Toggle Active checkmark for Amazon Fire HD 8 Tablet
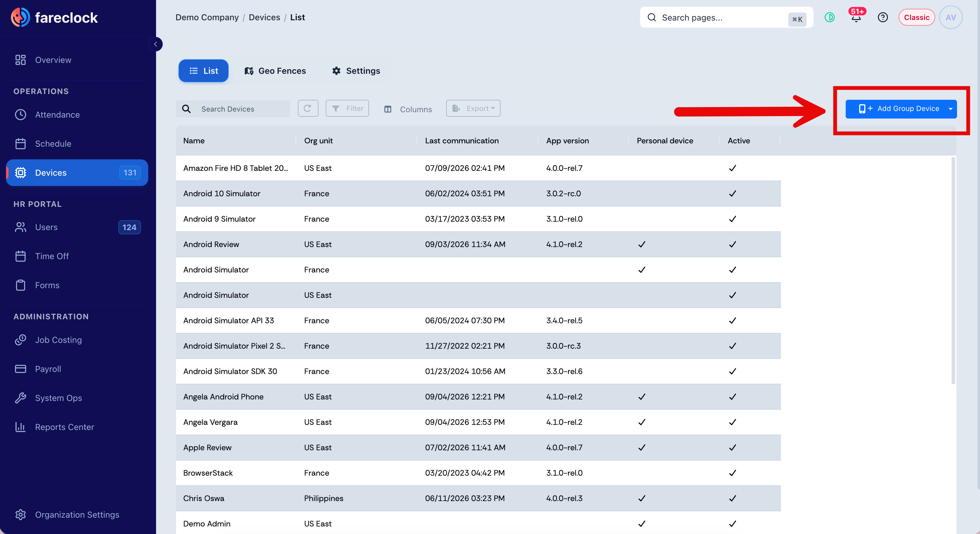This screenshot has height=534, width=980. (x=732, y=168)
